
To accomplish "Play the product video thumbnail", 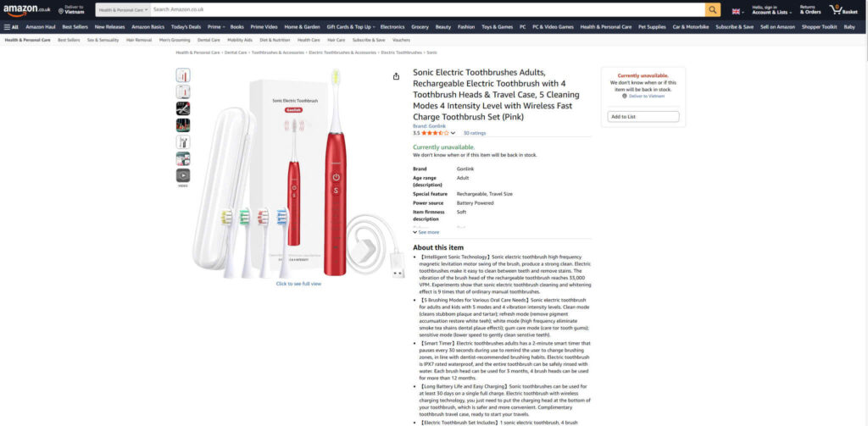I will 183,175.
